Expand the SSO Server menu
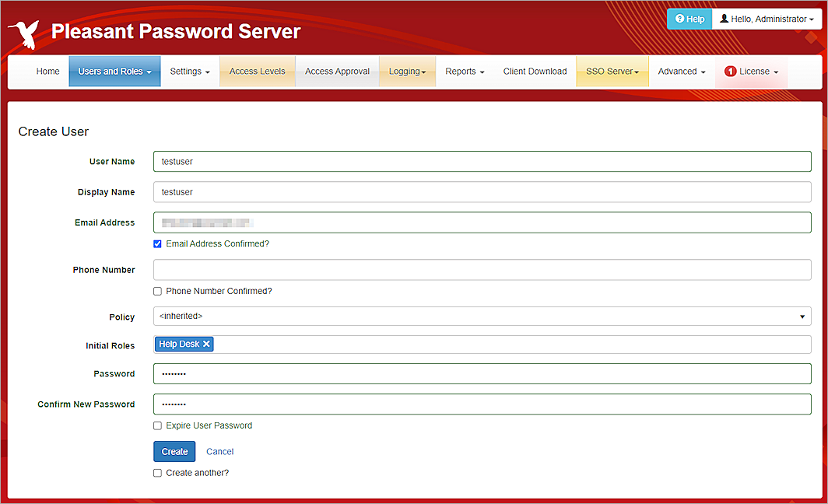828x504 pixels. (x=612, y=71)
